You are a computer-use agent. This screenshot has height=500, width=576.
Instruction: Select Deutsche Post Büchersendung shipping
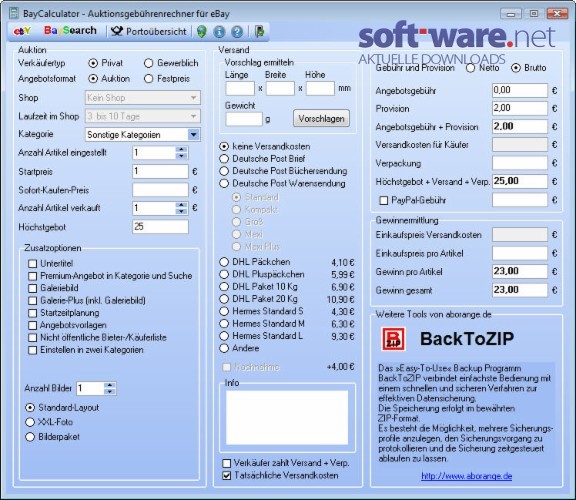[224, 171]
